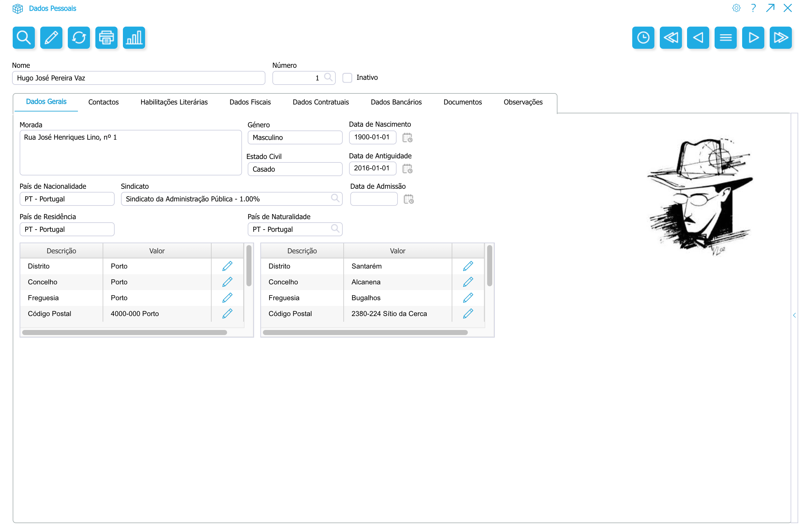The image size is (802, 532).
Task: Edit the Código Postal 2380-224 row
Action: coord(468,313)
